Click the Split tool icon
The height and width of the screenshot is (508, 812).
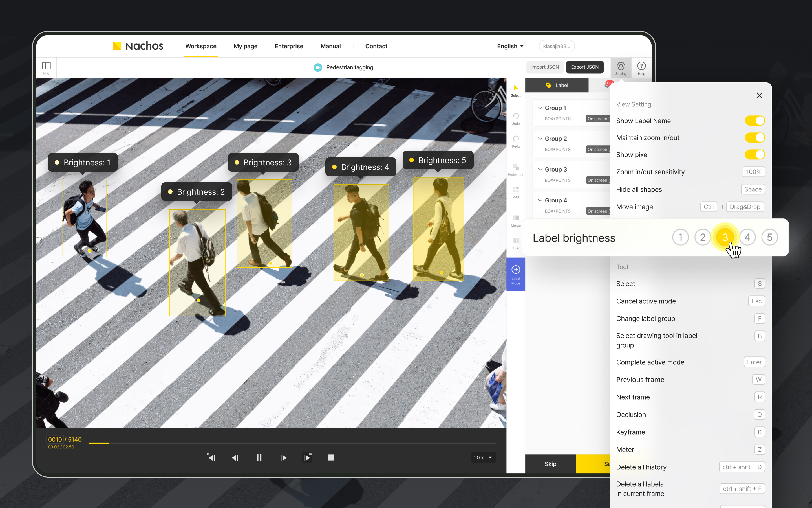coord(516,243)
